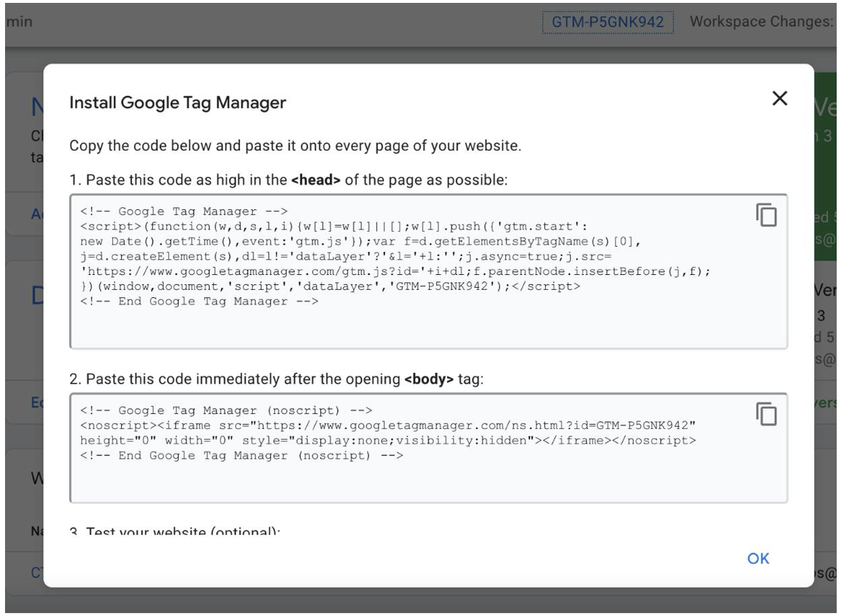Click the '<!-- End Google Tag Manager (noscript) -->' line
This screenshot has width=841, height=616.
click(242, 456)
